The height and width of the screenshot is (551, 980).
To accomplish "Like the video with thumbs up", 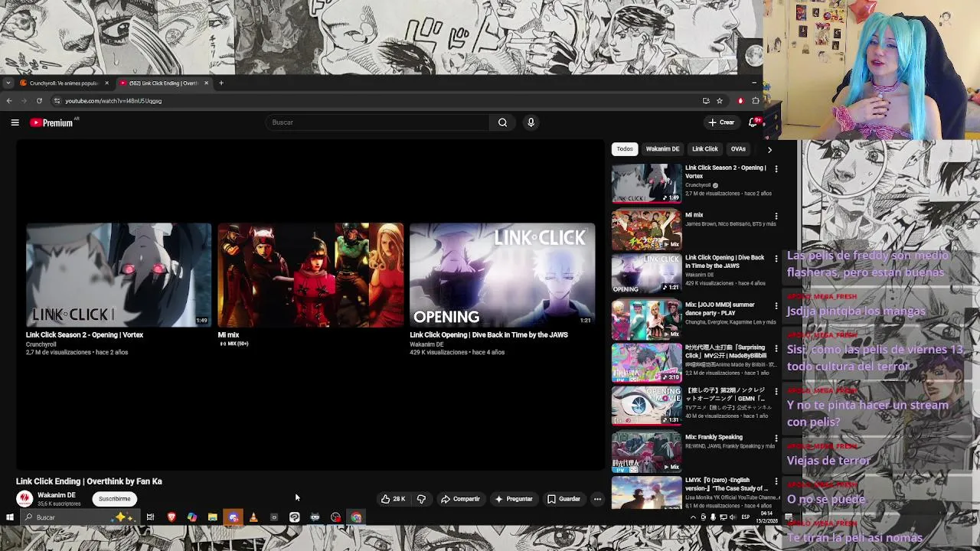I will pos(393,499).
